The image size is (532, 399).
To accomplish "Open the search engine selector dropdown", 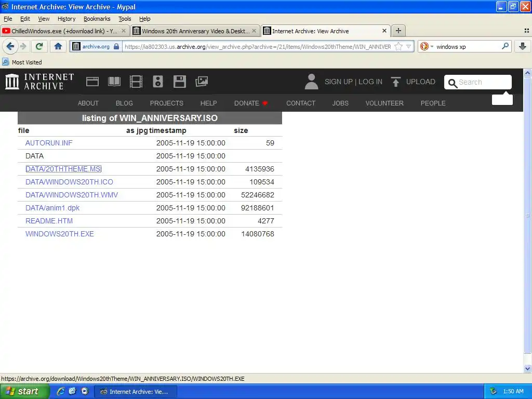I will [x=426, y=46].
